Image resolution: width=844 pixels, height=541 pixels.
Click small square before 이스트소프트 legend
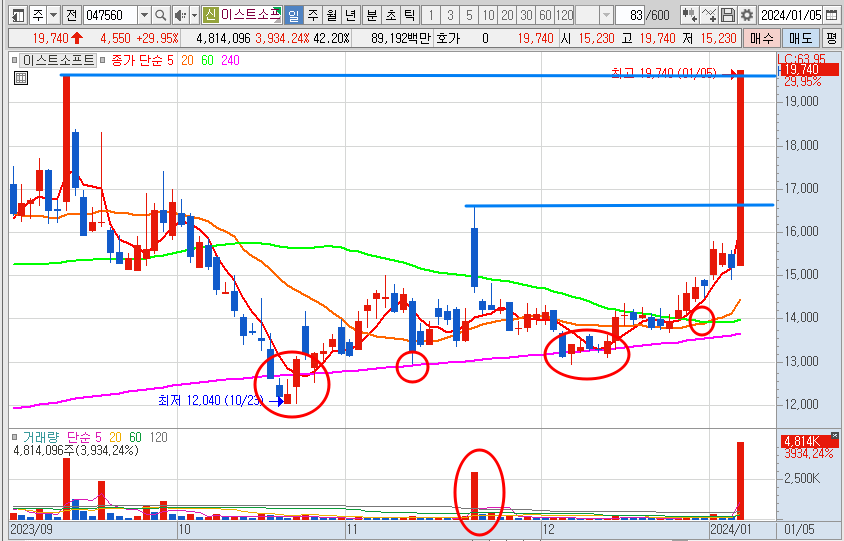click(15, 60)
